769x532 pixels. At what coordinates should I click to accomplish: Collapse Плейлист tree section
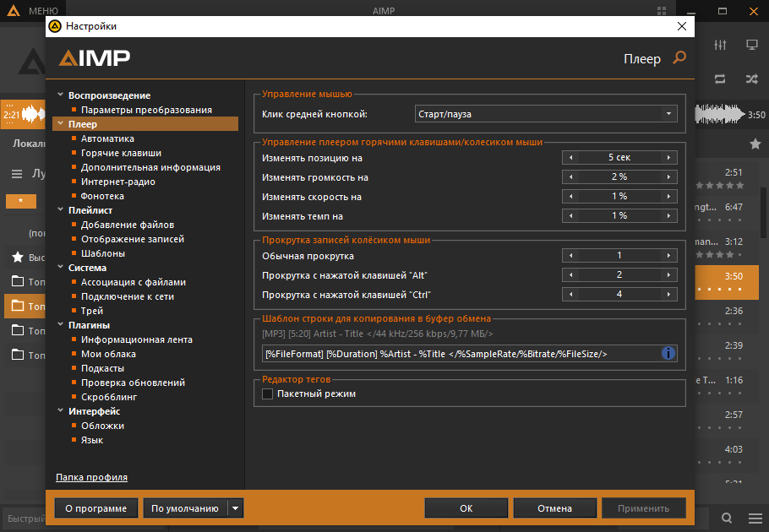[x=60, y=209]
